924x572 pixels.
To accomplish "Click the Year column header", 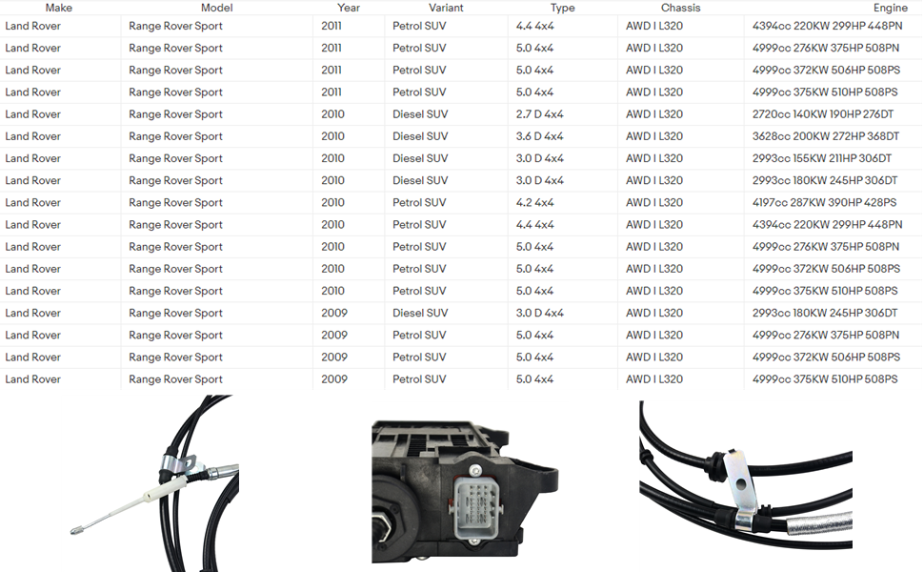I will click(x=349, y=8).
